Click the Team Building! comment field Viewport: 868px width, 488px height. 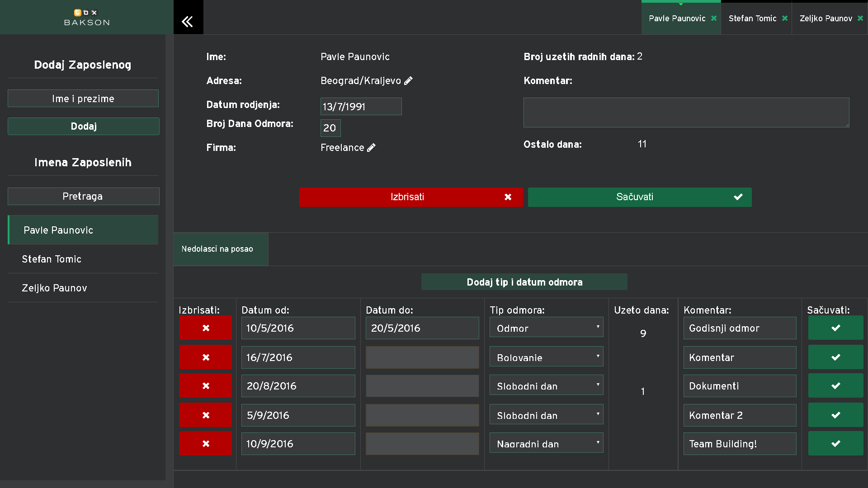(740, 444)
